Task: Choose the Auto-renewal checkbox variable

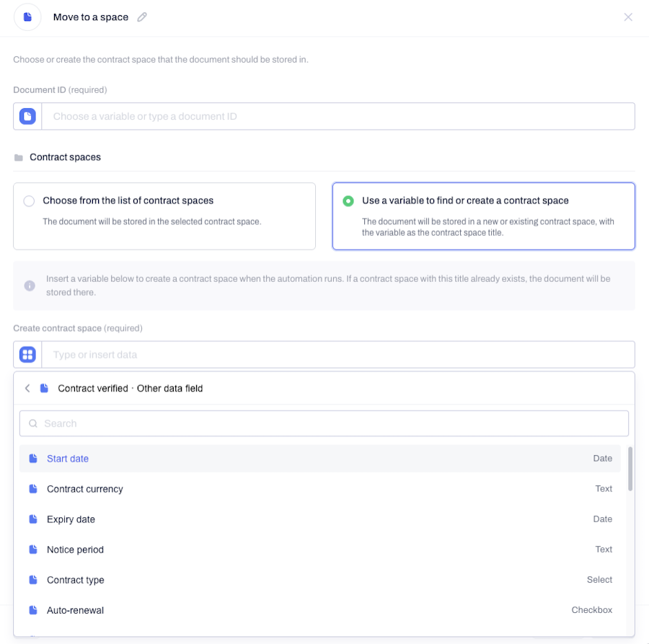Action: pos(320,610)
